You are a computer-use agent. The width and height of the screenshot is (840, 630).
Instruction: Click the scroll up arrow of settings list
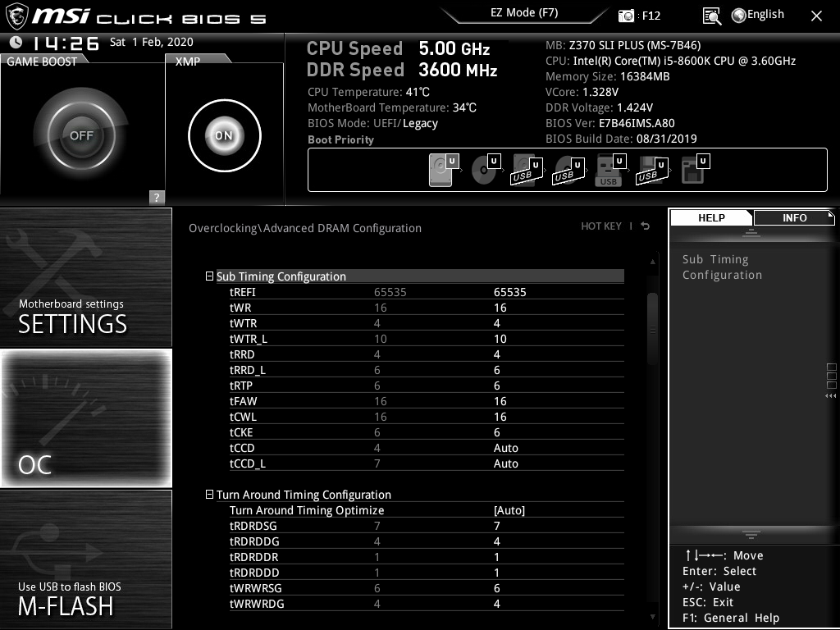(652, 262)
